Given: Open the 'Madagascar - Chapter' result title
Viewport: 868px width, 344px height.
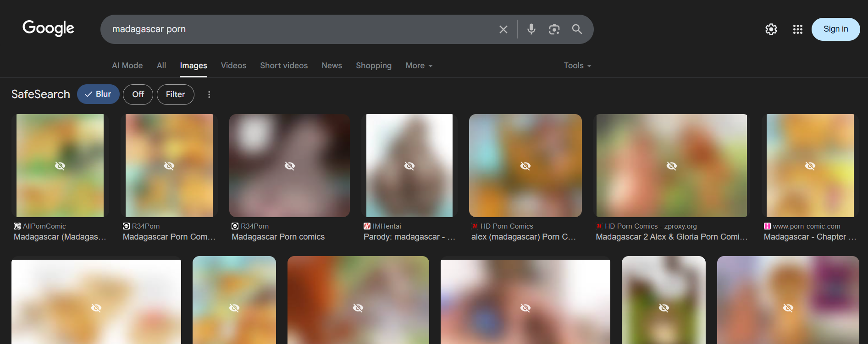Looking at the screenshot, I should click(810, 237).
